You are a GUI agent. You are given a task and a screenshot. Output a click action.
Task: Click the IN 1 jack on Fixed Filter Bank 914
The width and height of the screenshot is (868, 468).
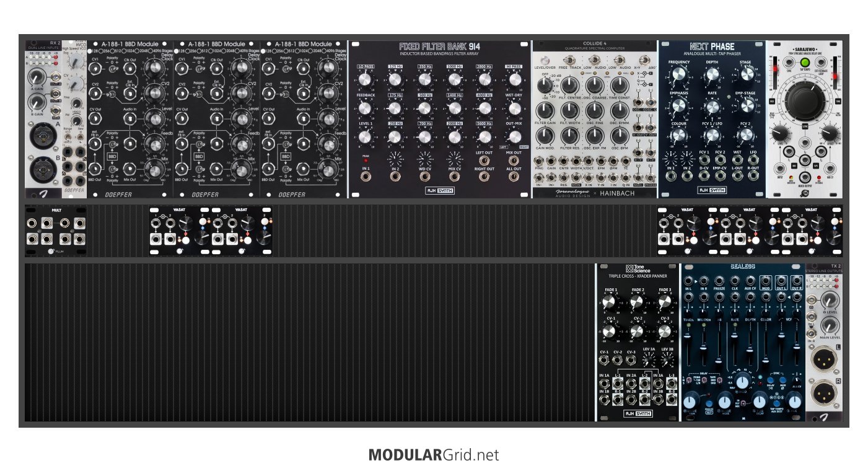coord(364,177)
